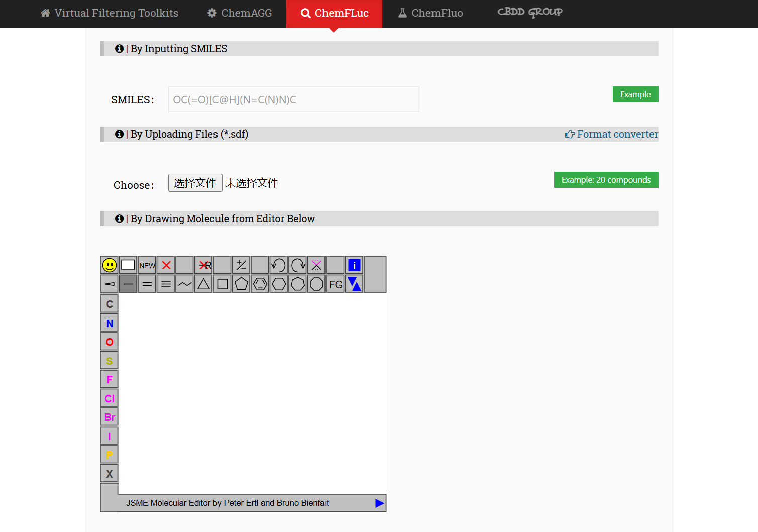Undo the last editor action
The height and width of the screenshot is (532, 758).
(279, 265)
